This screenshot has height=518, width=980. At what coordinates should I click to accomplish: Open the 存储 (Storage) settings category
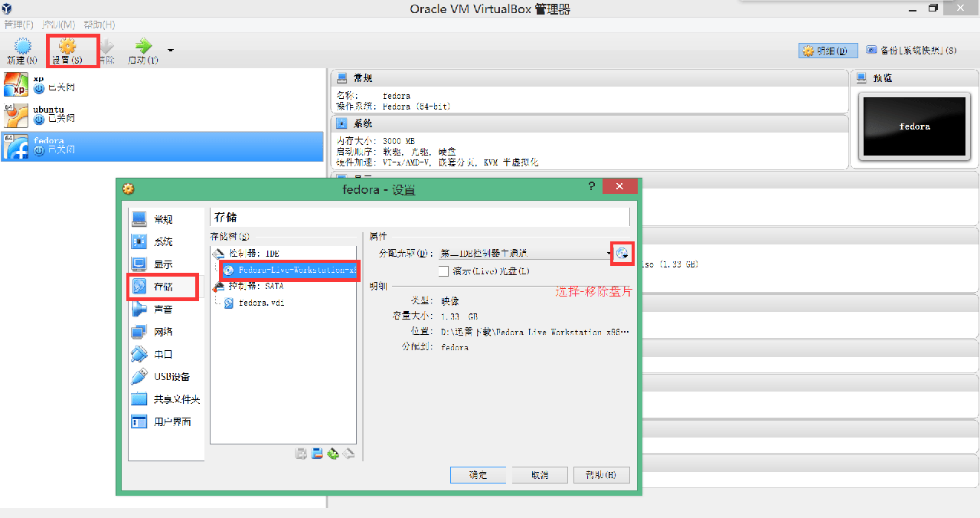click(162, 287)
